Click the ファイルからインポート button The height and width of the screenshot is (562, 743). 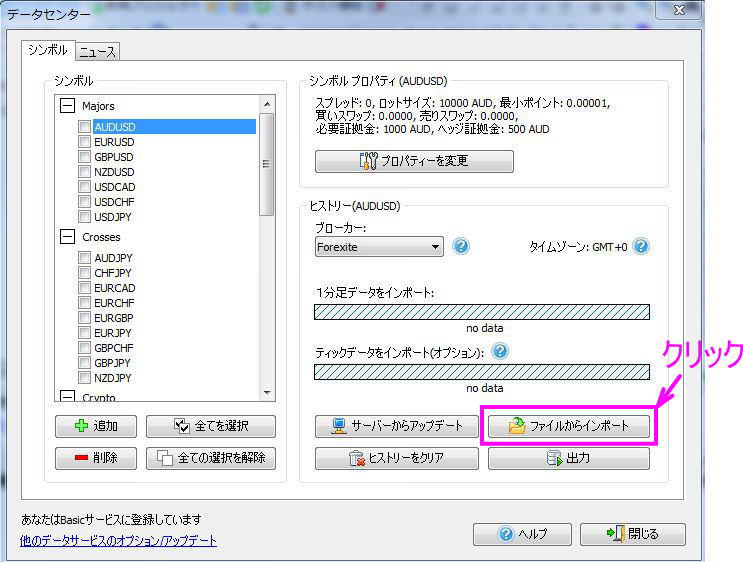click(569, 426)
